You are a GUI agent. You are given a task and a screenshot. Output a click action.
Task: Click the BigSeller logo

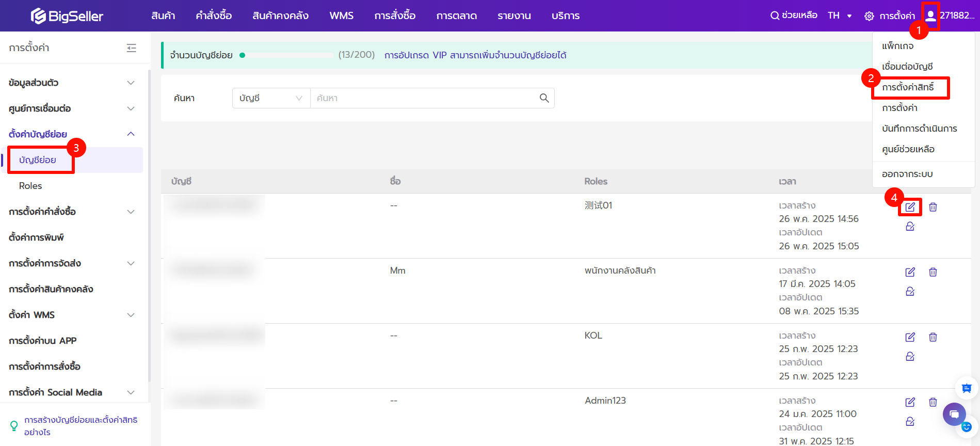[x=67, y=16]
